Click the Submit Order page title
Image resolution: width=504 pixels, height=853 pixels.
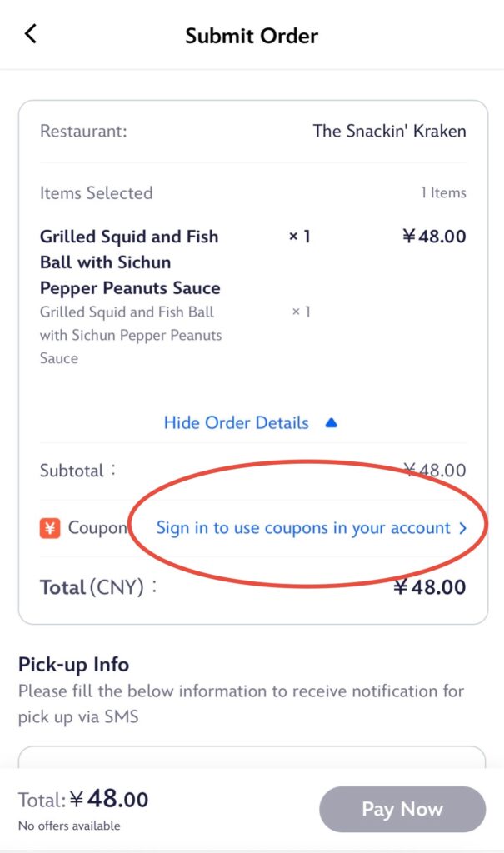pyautogui.click(x=252, y=36)
